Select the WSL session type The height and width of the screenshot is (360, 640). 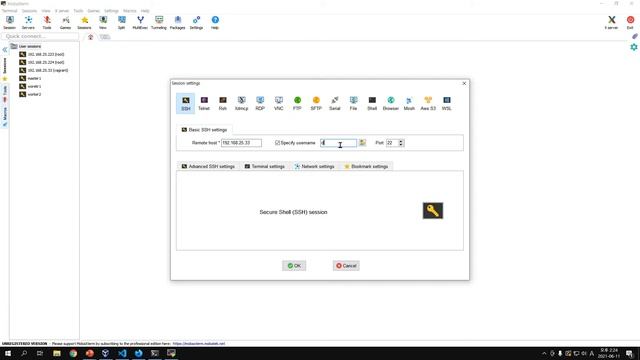click(447, 103)
